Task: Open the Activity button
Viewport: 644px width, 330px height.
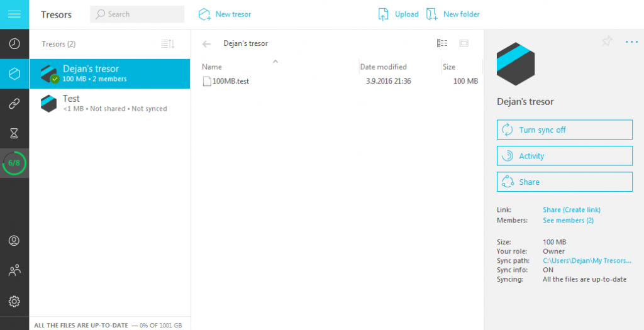Action: (x=564, y=155)
